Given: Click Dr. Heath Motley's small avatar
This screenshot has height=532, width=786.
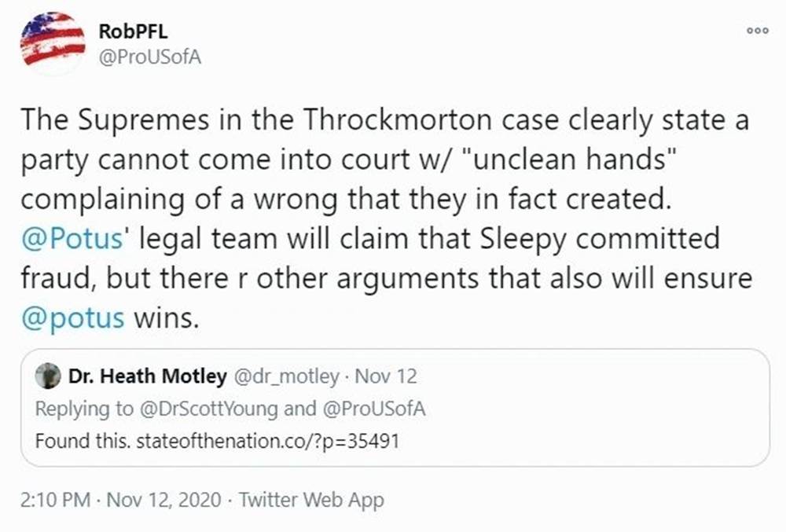Looking at the screenshot, I should point(49,376).
